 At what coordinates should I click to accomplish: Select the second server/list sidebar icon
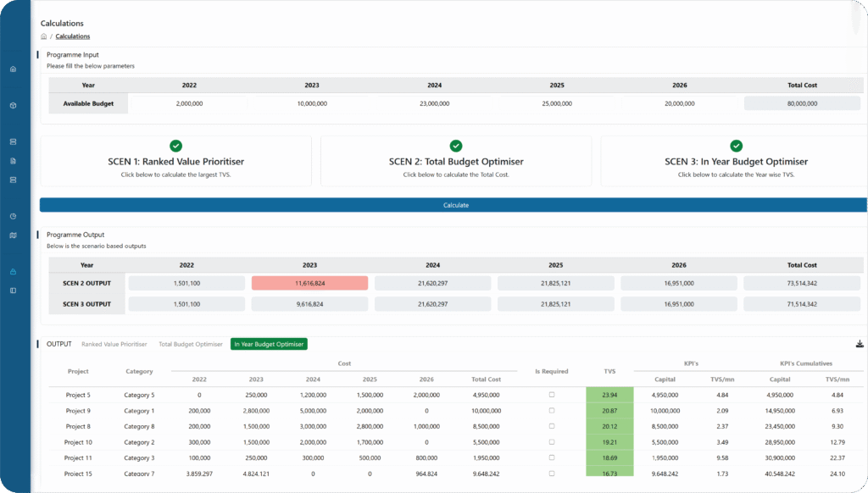(x=13, y=180)
